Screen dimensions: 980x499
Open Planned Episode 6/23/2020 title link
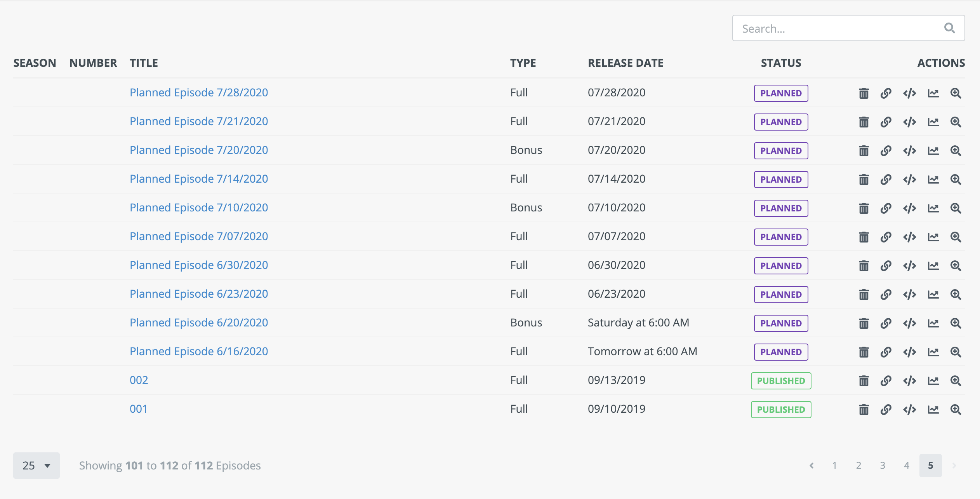click(198, 294)
